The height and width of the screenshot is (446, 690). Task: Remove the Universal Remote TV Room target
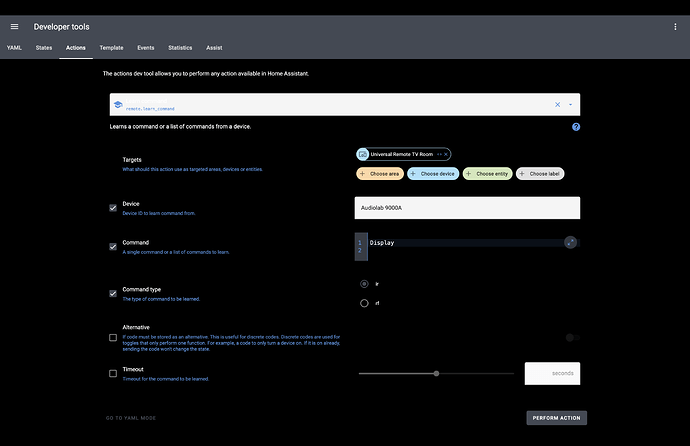445,154
